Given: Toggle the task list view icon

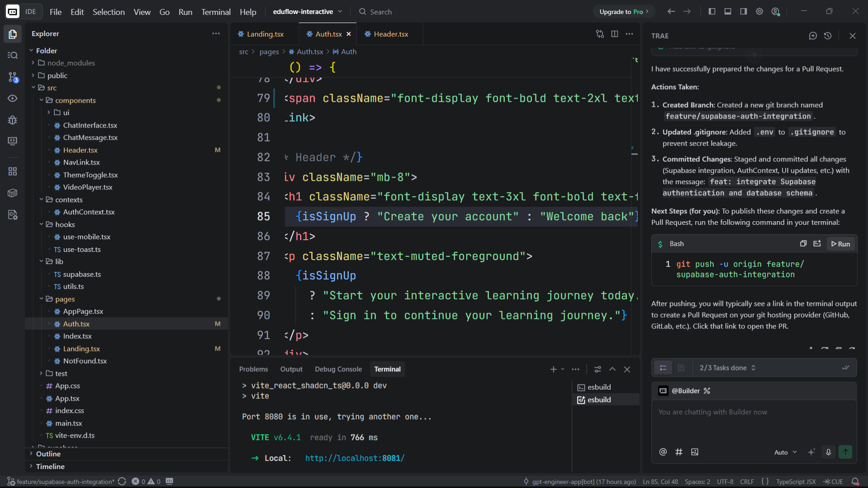Looking at the screenshot, I should point(663,368).
